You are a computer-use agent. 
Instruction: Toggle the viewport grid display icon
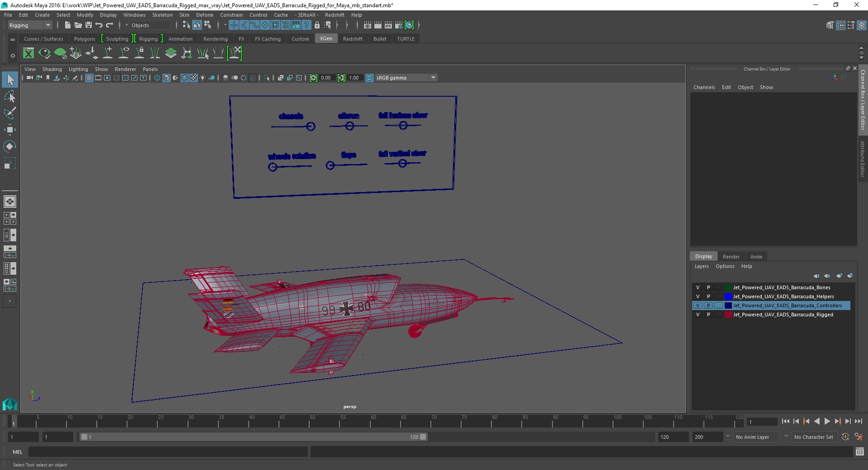click(89, 78)
